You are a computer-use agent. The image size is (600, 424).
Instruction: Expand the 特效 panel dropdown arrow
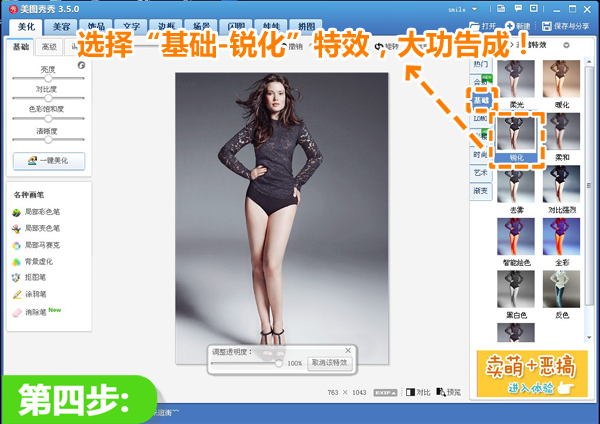click(x=566, y=45)
